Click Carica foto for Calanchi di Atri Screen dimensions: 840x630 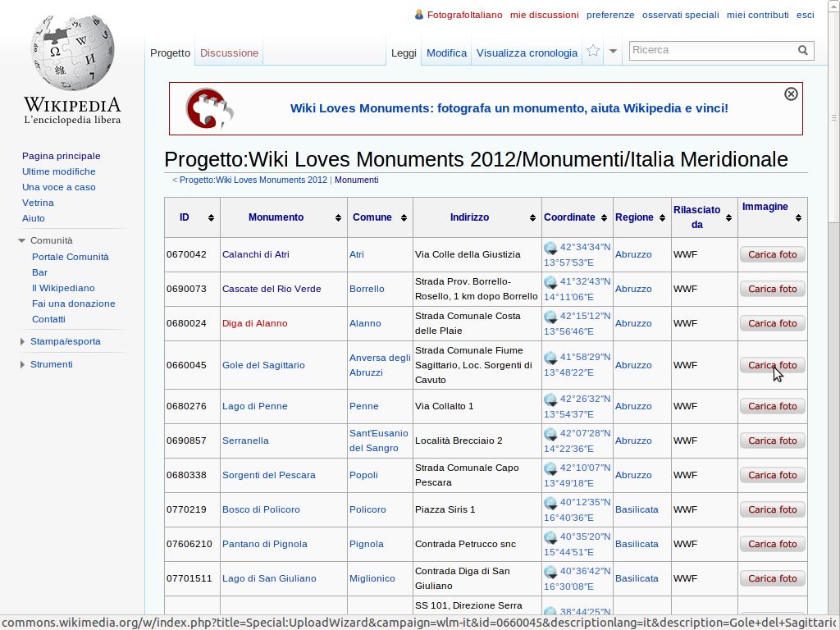[x=773, y=254]
